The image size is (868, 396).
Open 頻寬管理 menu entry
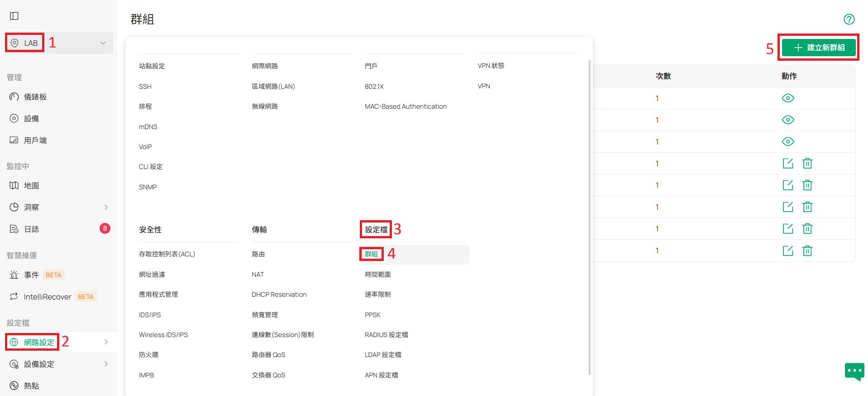point(265,315)
